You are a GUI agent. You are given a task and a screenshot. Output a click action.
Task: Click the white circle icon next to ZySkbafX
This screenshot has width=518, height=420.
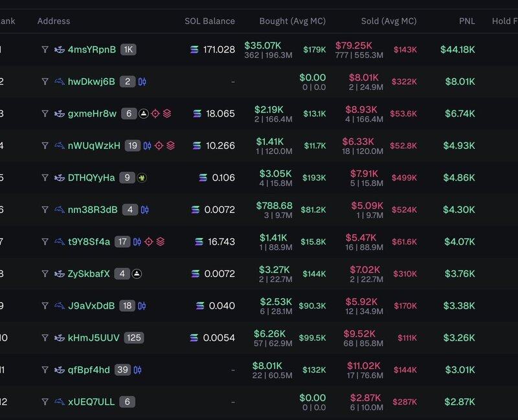click(137, 274)
